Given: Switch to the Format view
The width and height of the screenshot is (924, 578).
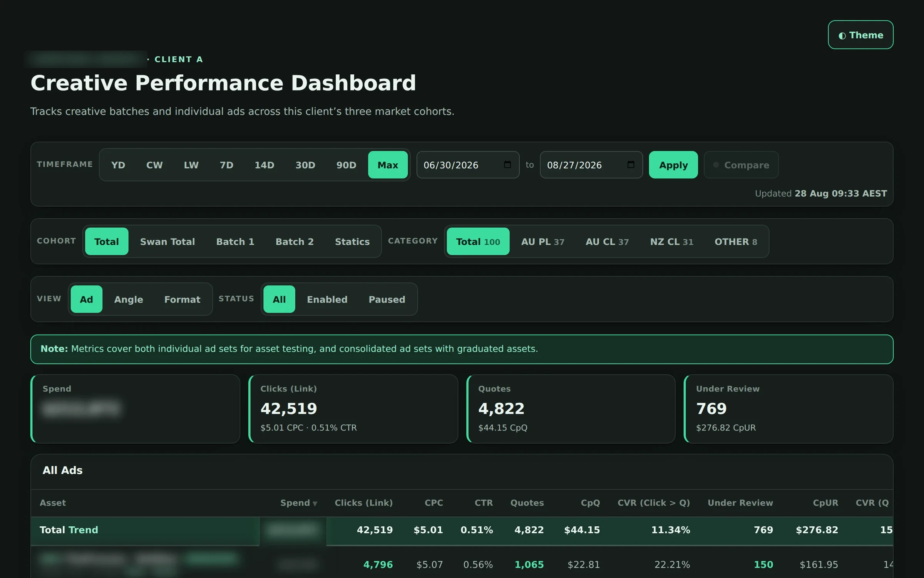Looking at the screenshot, I should point(182,299).
